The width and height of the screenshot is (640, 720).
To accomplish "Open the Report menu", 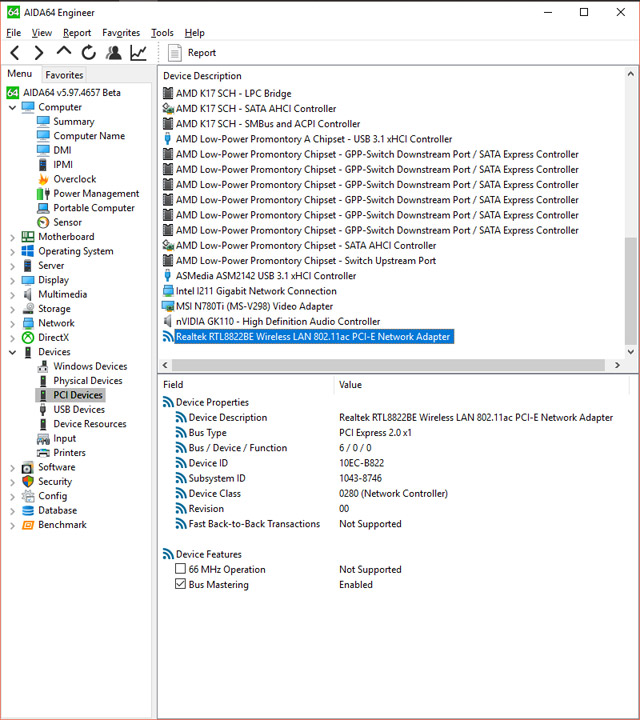I will (77, 33).
